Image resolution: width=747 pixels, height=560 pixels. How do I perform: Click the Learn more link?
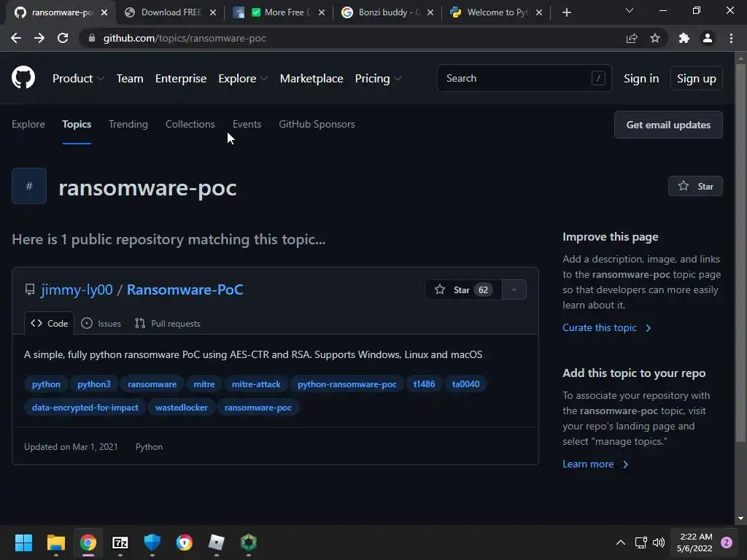(x=595, y=464)
